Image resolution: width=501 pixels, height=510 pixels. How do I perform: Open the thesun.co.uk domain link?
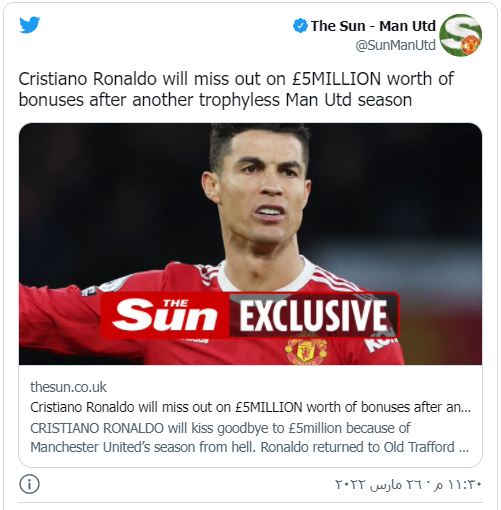click(x=68, y=387)
